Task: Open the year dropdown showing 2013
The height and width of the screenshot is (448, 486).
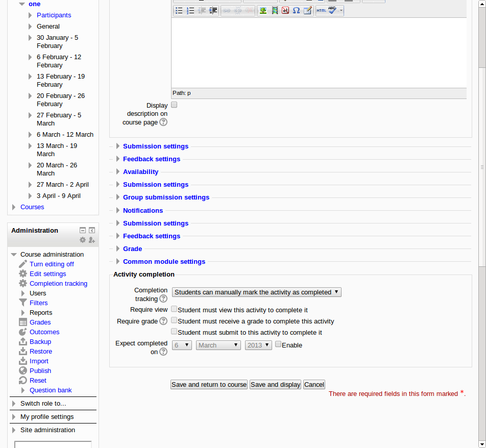Action: 258,345
